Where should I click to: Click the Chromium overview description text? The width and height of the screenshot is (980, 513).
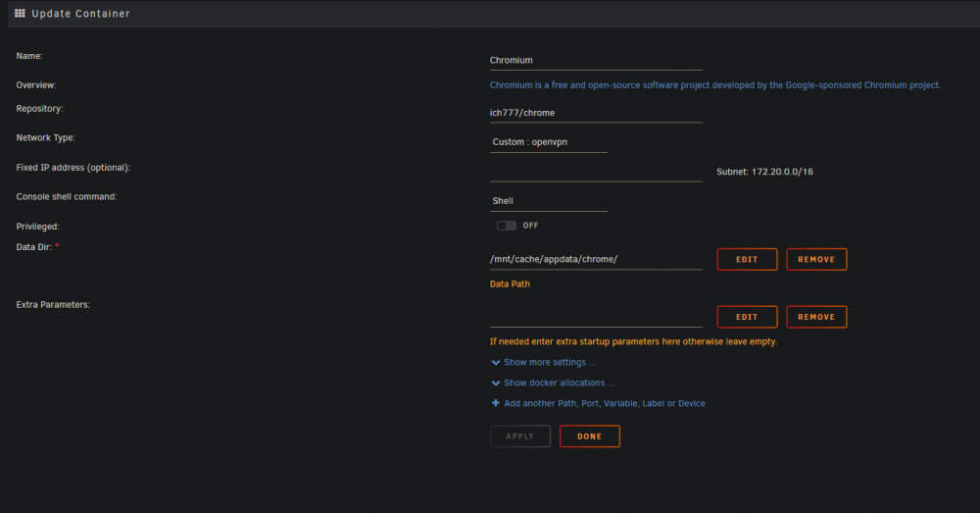(x=715, y=85)
